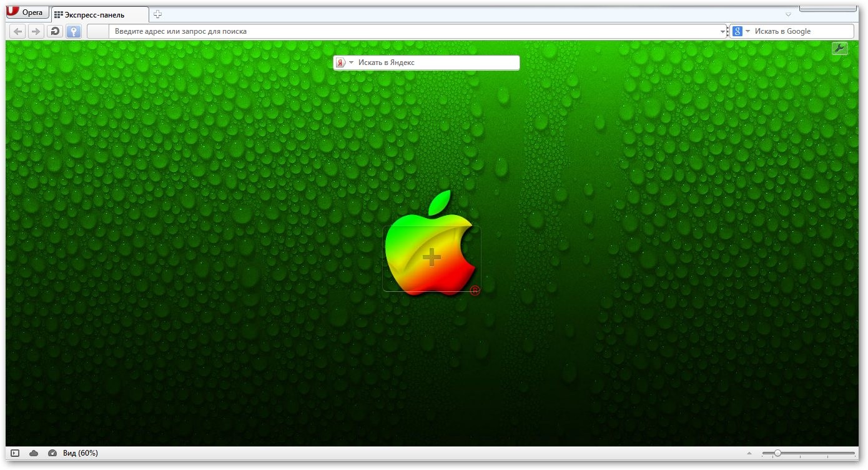The image size is (868, 470).
Task: Go forward with the right arrow button
Action: tap(36, 31)
